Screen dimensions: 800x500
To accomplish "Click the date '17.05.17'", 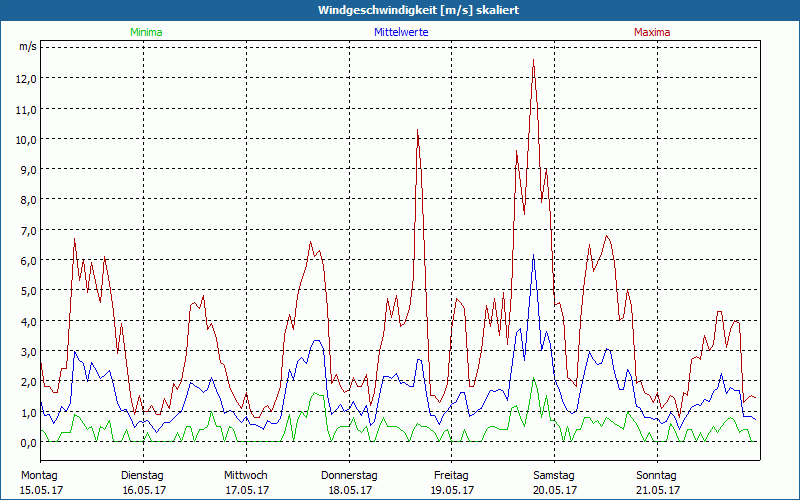I will click(x=247, y=491).
